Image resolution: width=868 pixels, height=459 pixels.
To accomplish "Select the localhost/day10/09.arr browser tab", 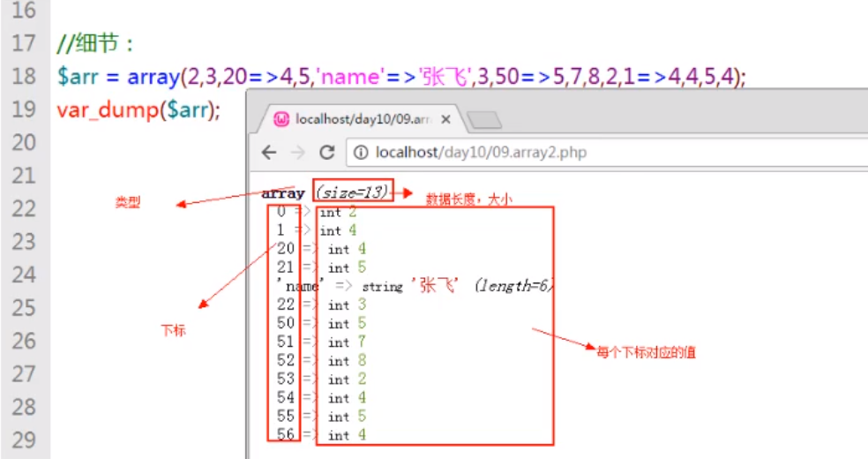I will click(x=363, y=119).
